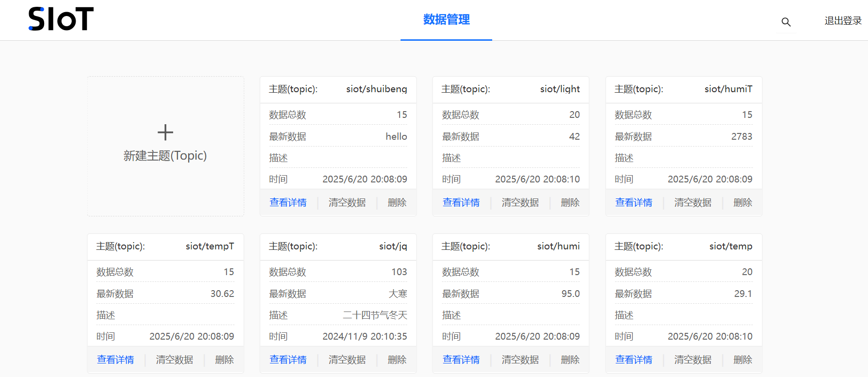Click the topic name siot/light

tap(560, 89)
